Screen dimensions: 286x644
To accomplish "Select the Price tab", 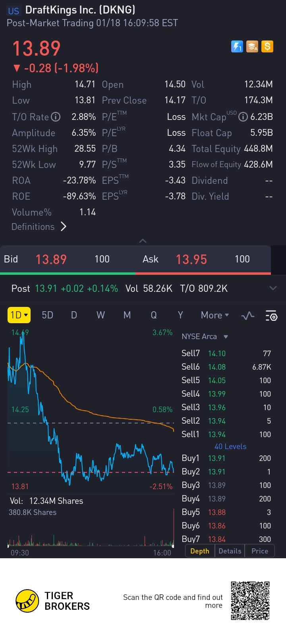I will pos(260,551).
